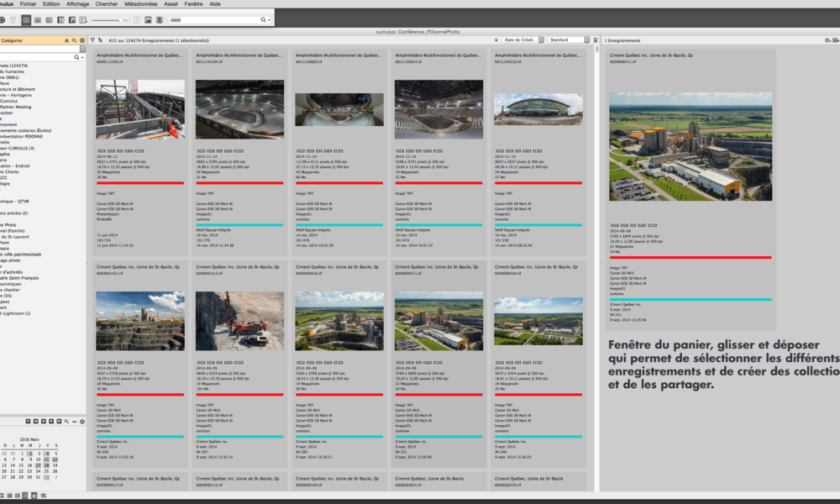Select day 18 in the calendar
This screenshot has height=504, width=840.
pyautogui.click(x=46, y=465)
